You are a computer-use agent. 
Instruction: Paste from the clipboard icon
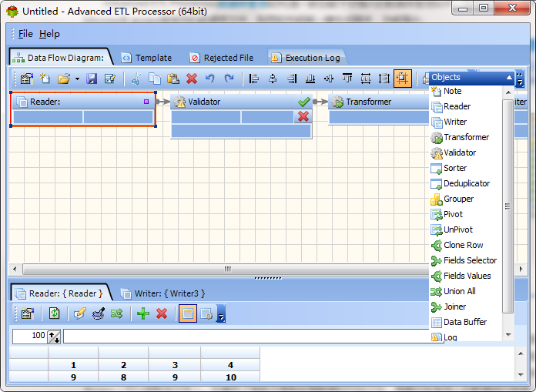(x=173, y=79)
